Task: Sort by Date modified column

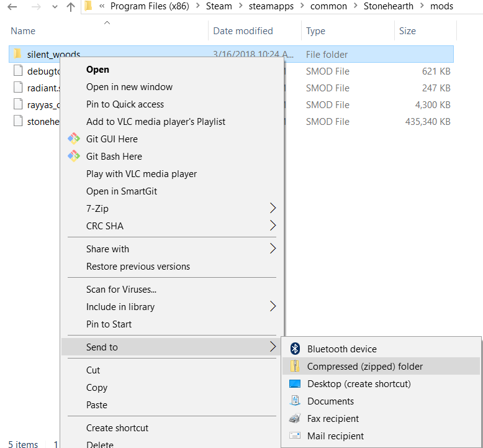Action: pyautogui.click(x=243, y=31)
